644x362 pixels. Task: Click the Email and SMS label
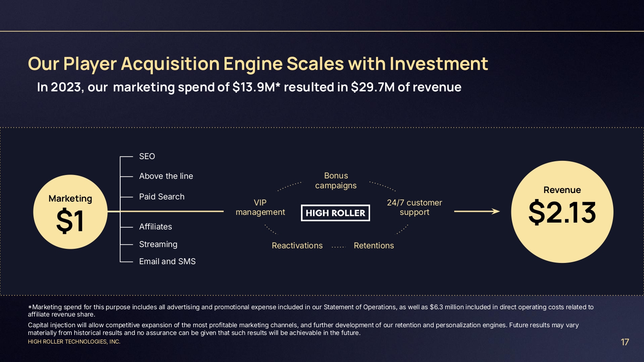(x=167, y=262)
